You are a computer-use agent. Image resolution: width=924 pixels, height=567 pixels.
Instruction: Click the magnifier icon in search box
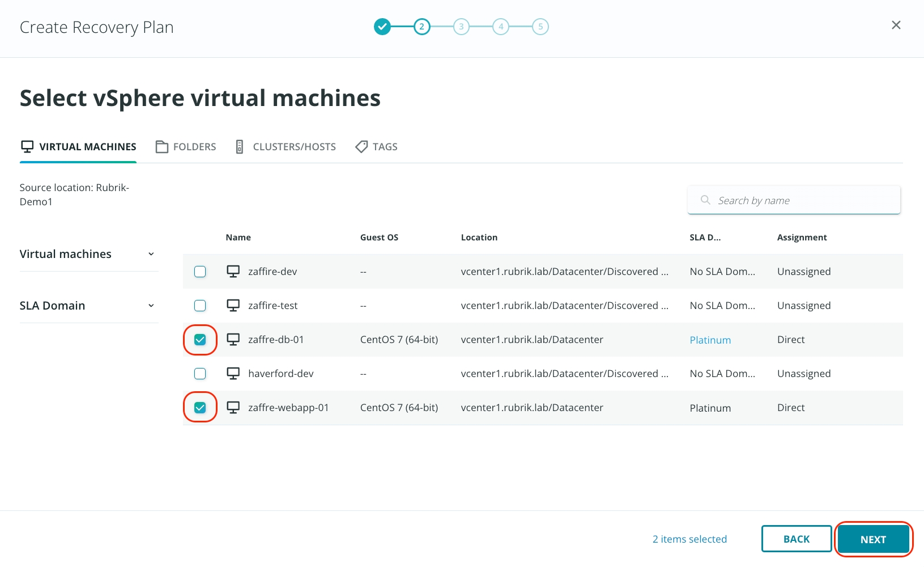coord(705,200)
